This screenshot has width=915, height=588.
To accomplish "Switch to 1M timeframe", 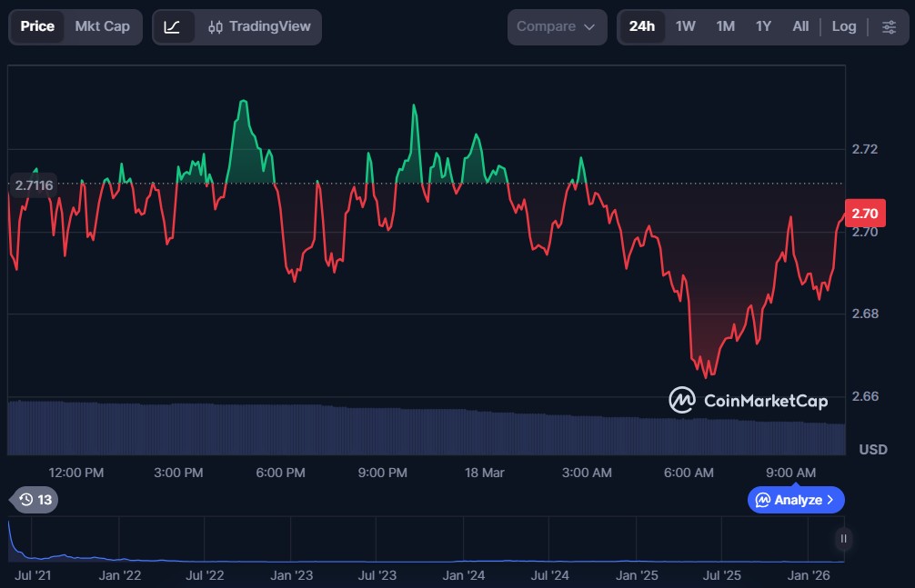I will [725, 27].
